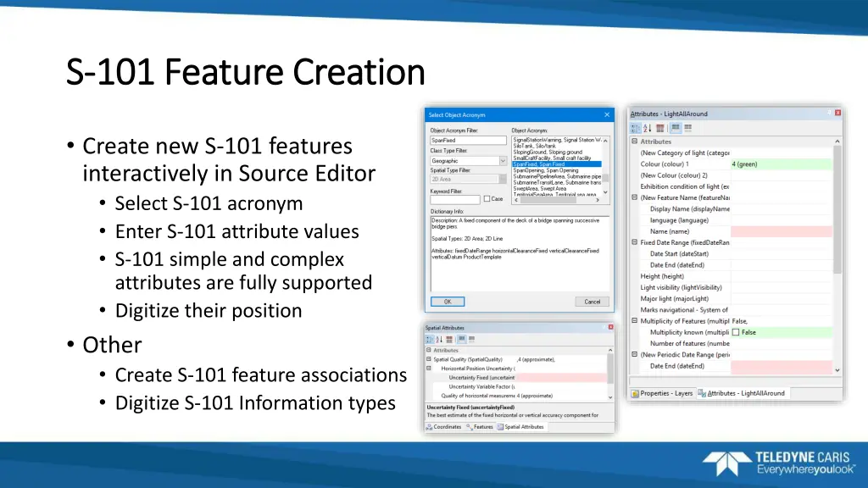Click Object Acronym Filter input field
Viewport: 868px width, 488px height.
pyautogui.click(x=468, y=141)
